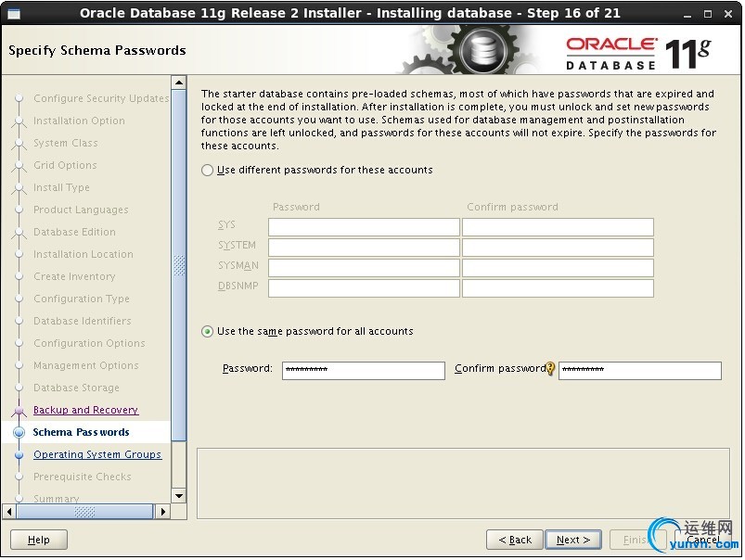Click 'Installation Location' step text
Image resolution: width=745 pixels, height=560 pixels.
pos(83,254)
